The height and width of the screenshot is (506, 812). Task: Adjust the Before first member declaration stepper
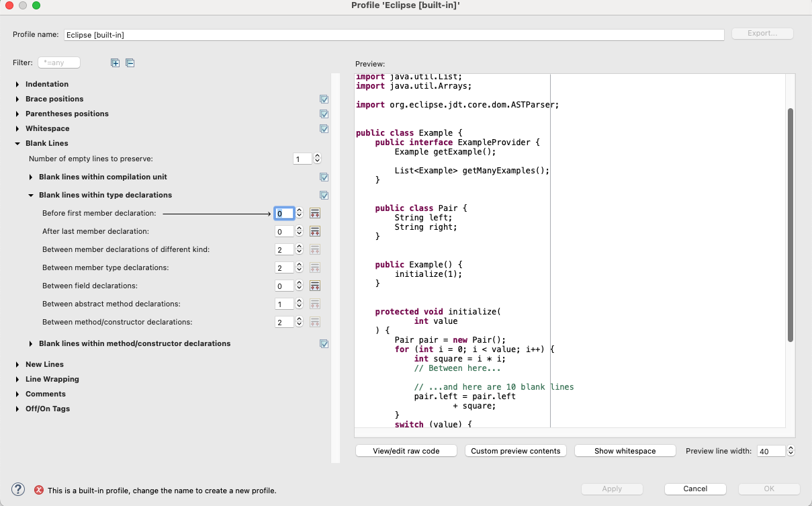tap(300, 213)
